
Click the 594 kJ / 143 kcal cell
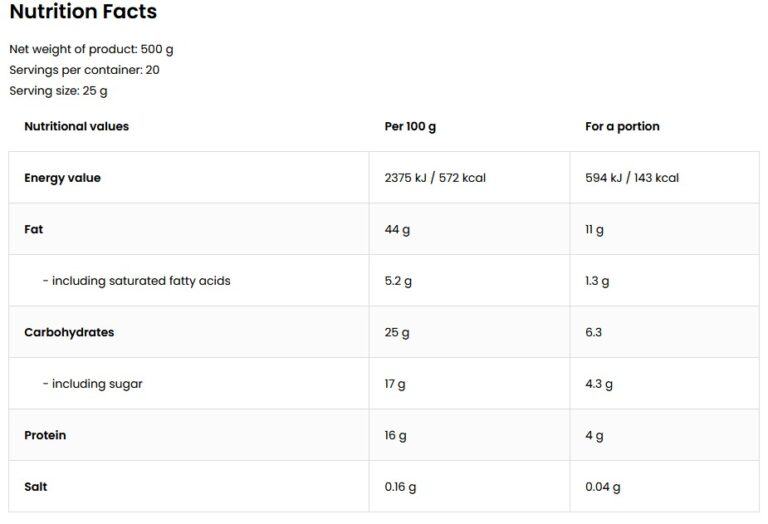(x=632, y=178)
